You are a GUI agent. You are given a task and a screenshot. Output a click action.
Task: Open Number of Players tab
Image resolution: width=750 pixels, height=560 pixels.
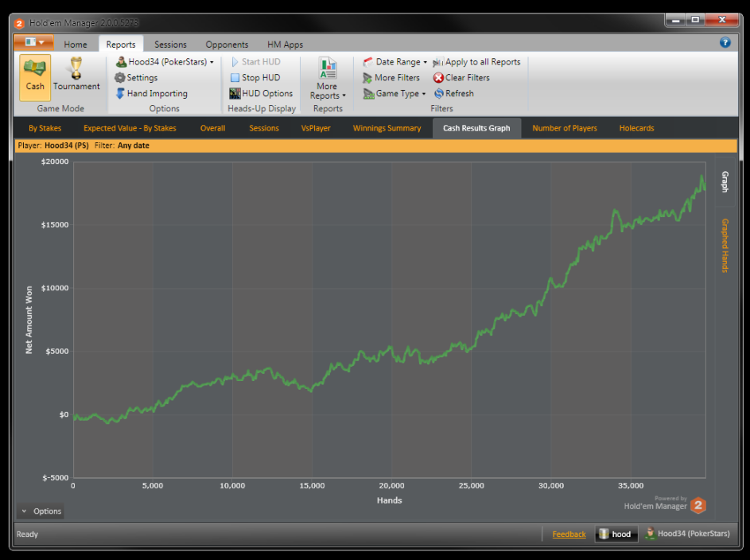pos(565,128)
